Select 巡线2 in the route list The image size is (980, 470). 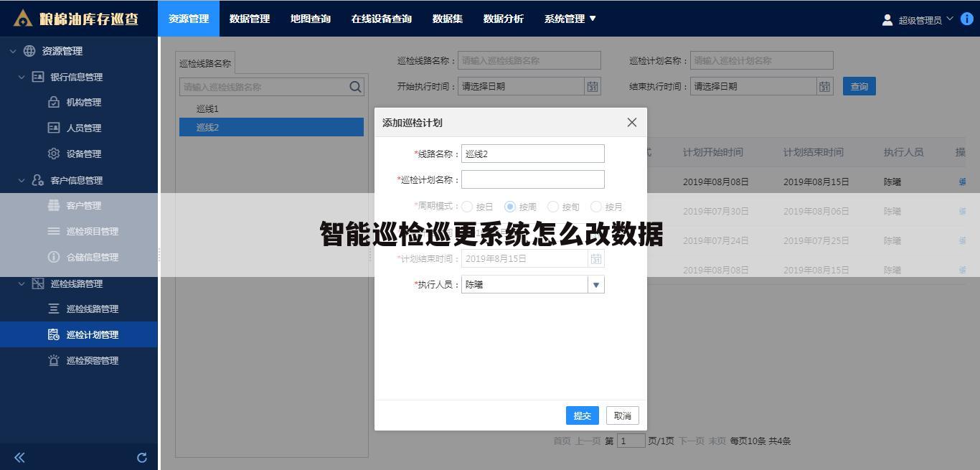(x=271, y=128)
